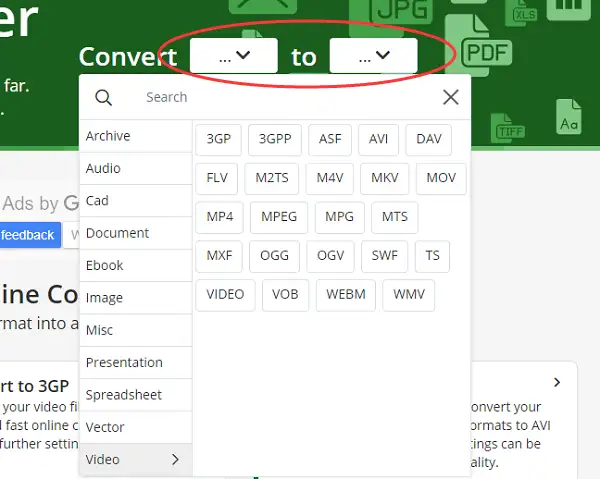Select the Ebook category
The width and height of the screenshot is (600, 479).
point(136,265)
